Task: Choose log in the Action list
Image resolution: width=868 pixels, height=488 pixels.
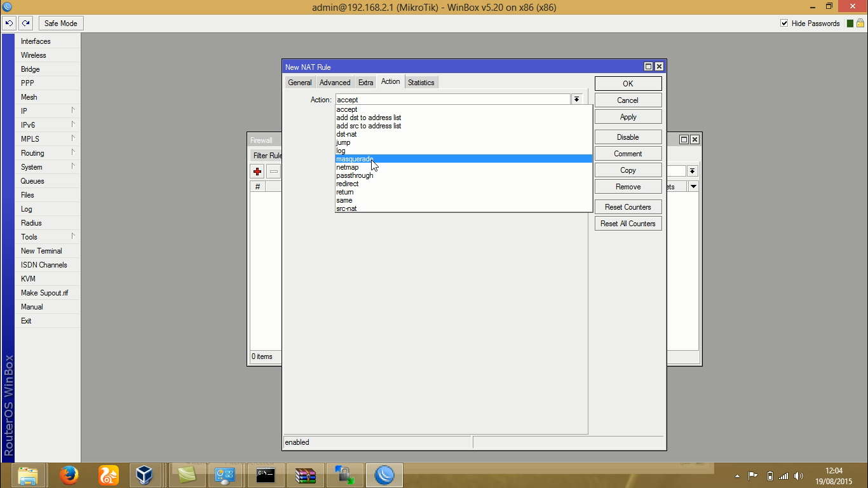Action: tap(464, 151)
